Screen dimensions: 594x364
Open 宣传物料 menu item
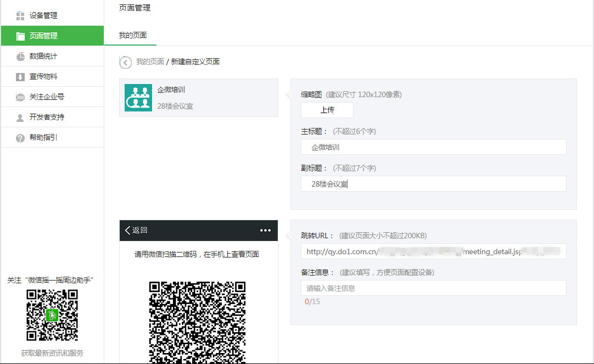52,76
